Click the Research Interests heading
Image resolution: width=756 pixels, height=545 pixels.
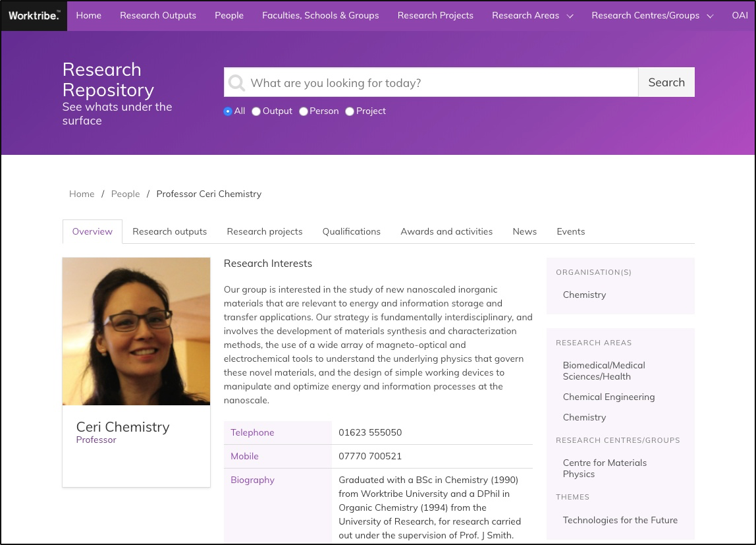coord(267,264)
